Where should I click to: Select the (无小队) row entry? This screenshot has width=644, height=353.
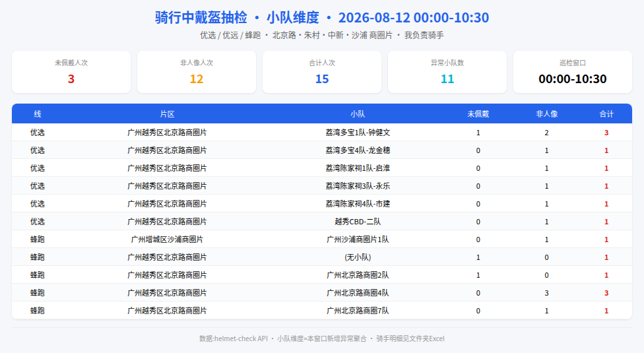pos(358,257)
